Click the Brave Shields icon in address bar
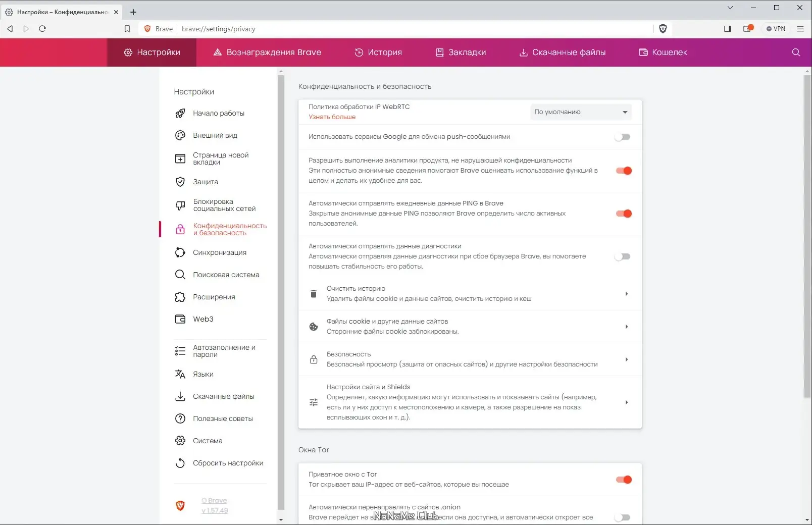This screenshot has width=812, height=525. [663, 29]
